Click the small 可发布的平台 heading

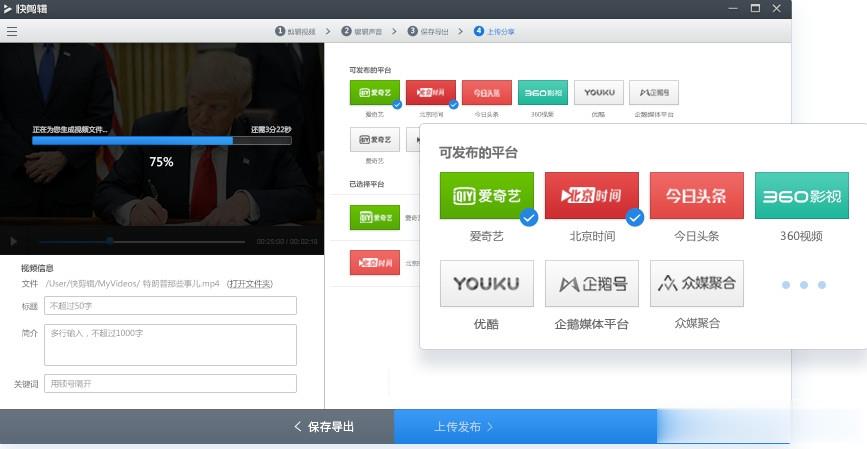pos(370,70)
